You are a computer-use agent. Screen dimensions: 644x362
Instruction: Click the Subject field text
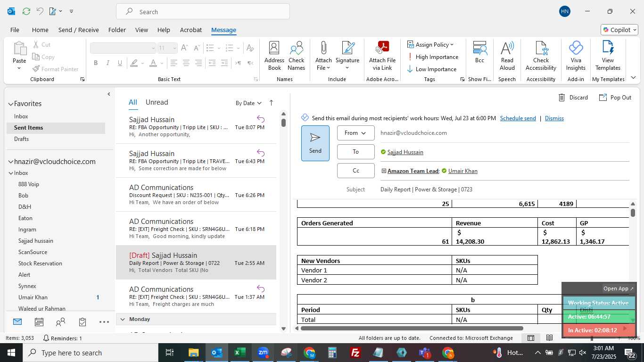(x=426, y=189)
